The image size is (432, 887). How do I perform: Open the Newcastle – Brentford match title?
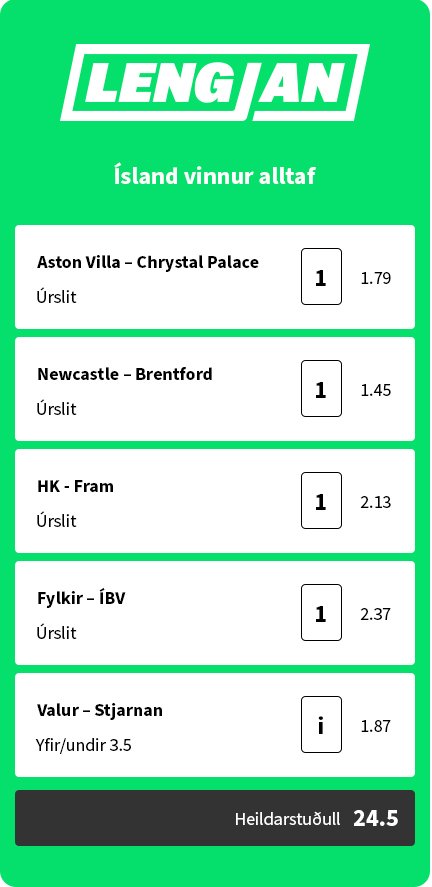click(x=125, y=374)
